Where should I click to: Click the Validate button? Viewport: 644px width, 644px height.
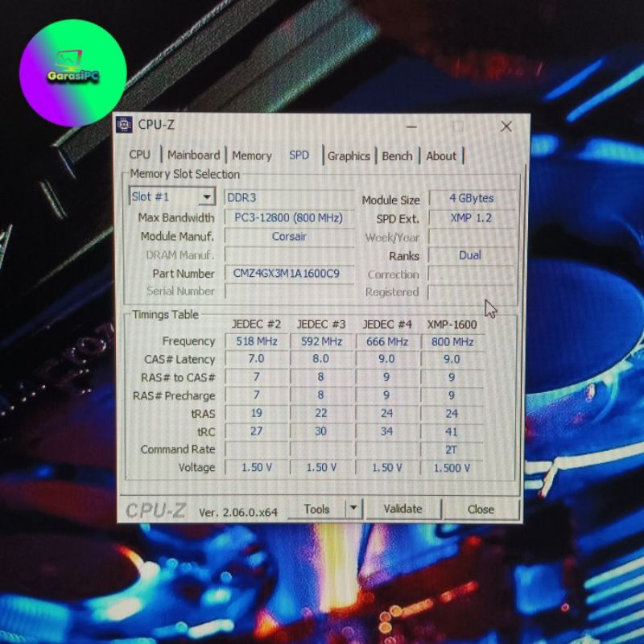pyautogui.click(x=402, y=509)
